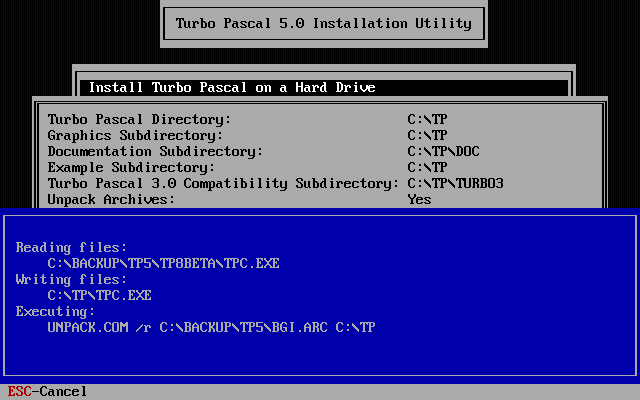Click the Reading files heading
Screen dimensions: 640x400
71,247
